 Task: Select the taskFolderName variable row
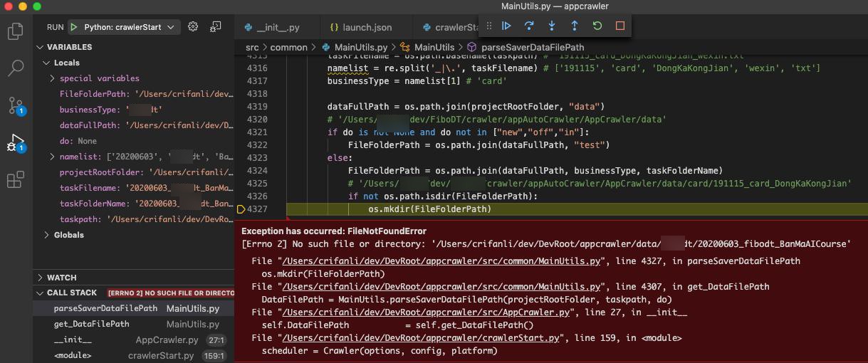pos(133,204)
